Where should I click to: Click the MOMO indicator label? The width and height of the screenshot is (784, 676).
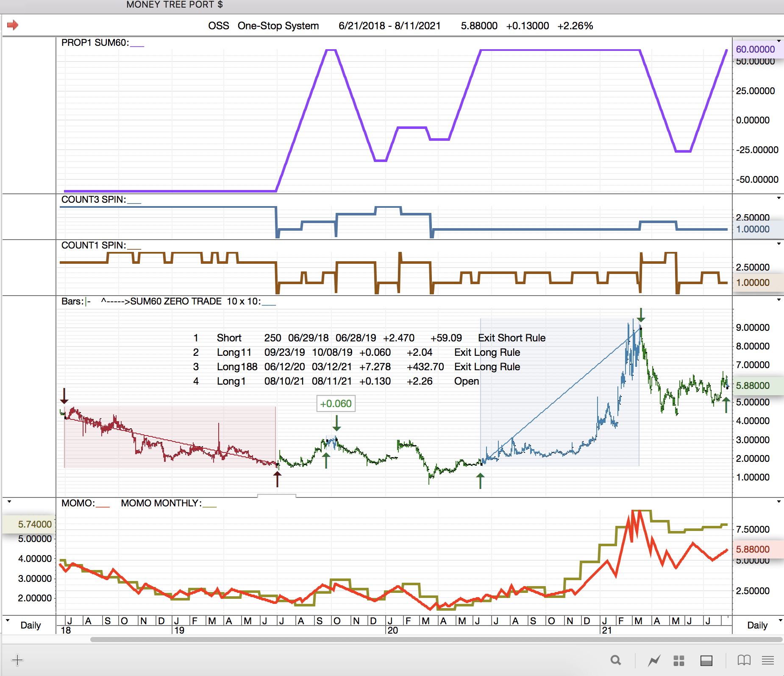pos(78,503)
